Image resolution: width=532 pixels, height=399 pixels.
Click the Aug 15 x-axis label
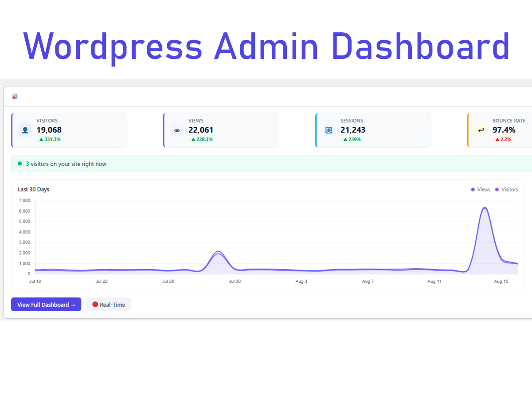[501, 281]
